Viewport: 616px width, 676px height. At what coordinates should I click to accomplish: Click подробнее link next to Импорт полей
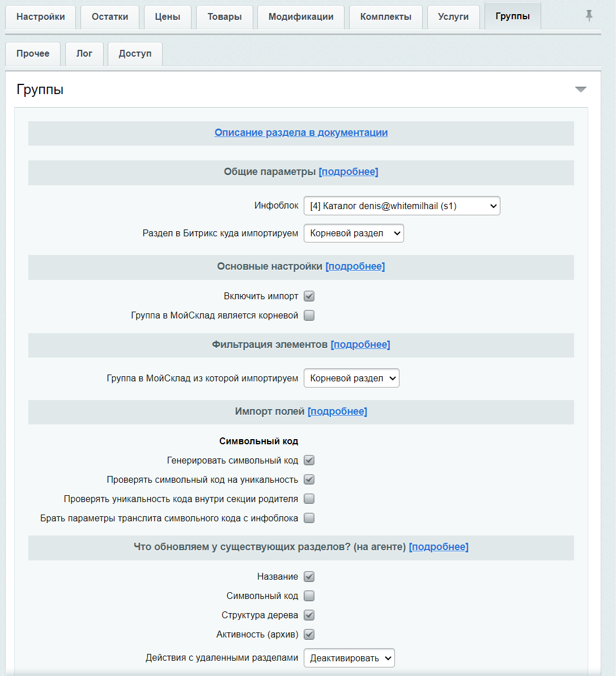pyautogui.click(x=337, y=412)
